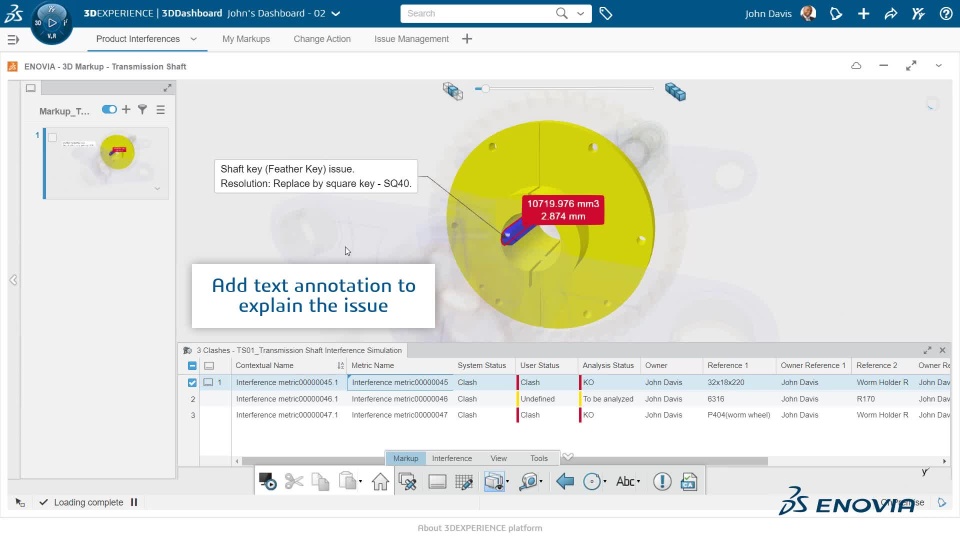Select the Tools action bar tab
This screenshot has height=540, width=960.
click(539, 459)
